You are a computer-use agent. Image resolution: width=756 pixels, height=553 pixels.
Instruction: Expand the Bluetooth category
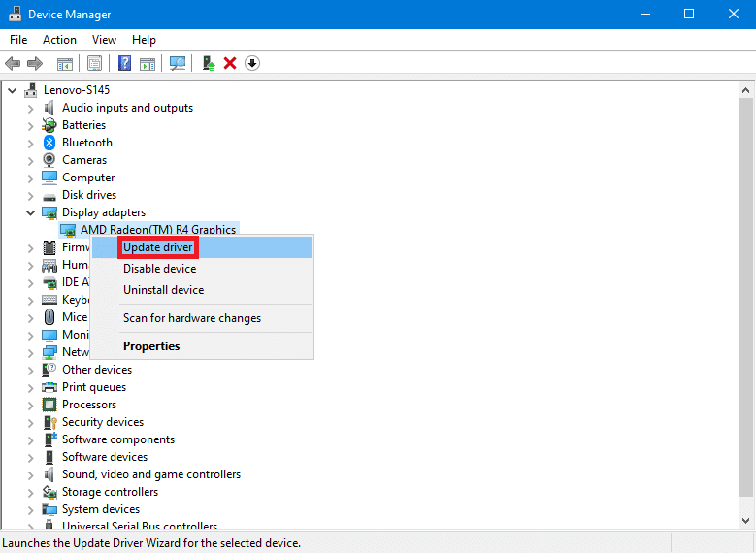[x=31, y=144]
